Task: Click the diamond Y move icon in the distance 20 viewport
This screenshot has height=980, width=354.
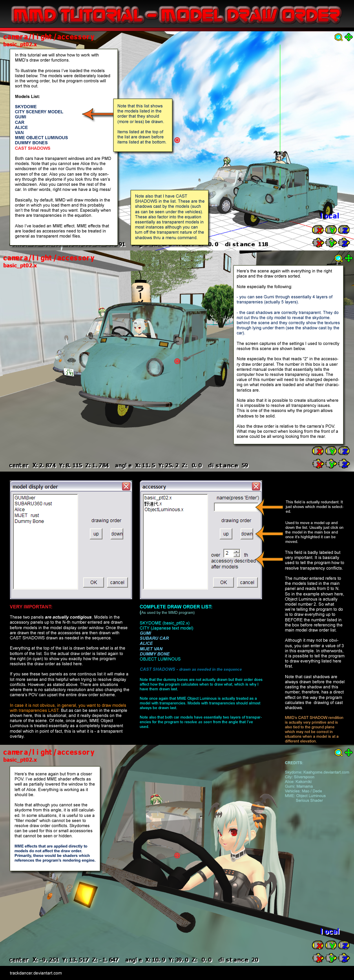Action: 332,958
